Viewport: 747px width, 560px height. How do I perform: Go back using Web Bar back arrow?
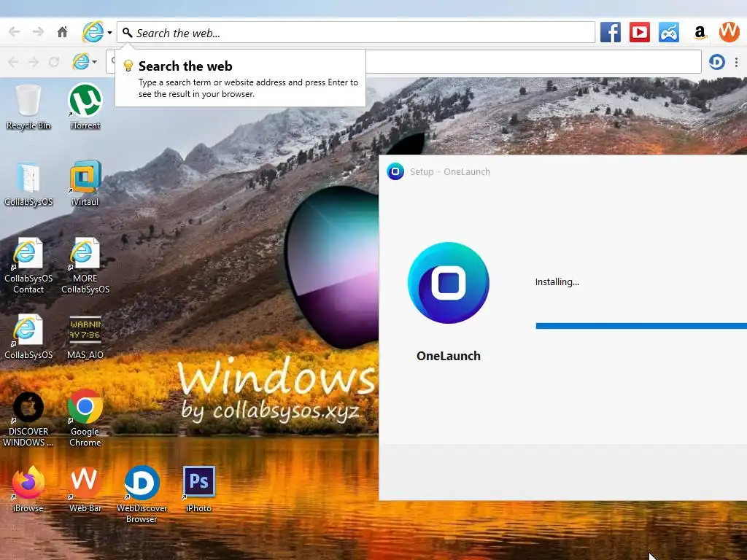tap(15, 32)
